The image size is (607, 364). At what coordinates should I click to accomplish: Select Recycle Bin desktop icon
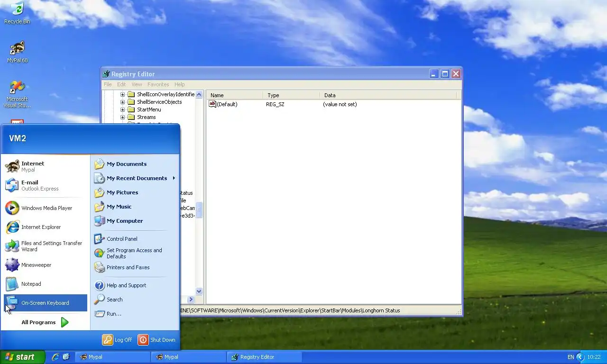[x=17, y=13]
